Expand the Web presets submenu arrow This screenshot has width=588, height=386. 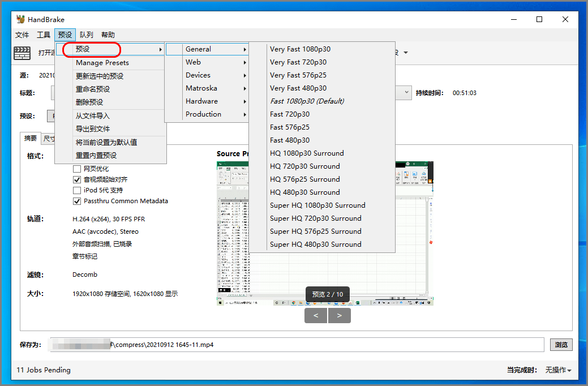point(245,62)
